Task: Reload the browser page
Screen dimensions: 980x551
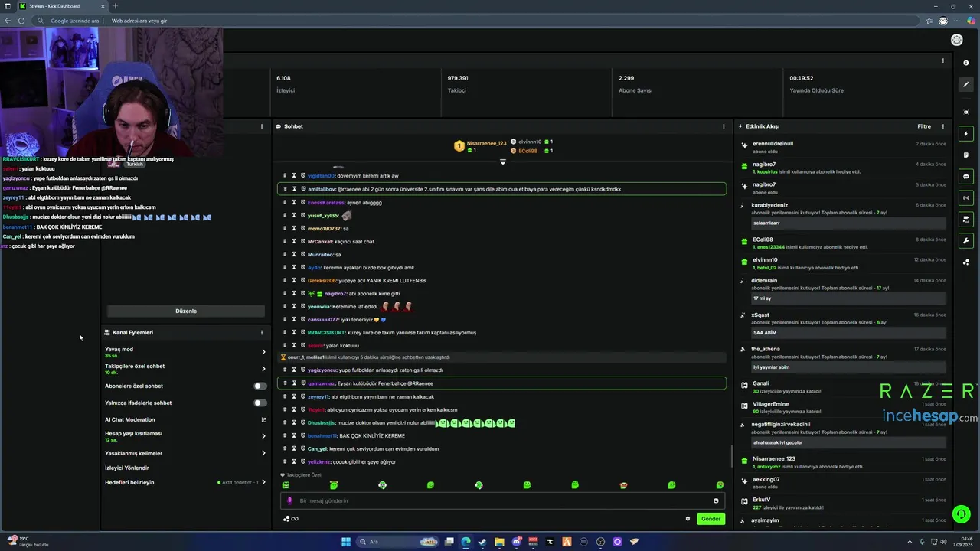Action: [x=21, y=21]
